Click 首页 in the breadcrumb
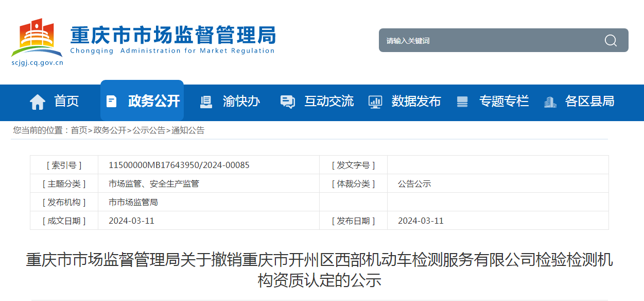 pos(79,130)
